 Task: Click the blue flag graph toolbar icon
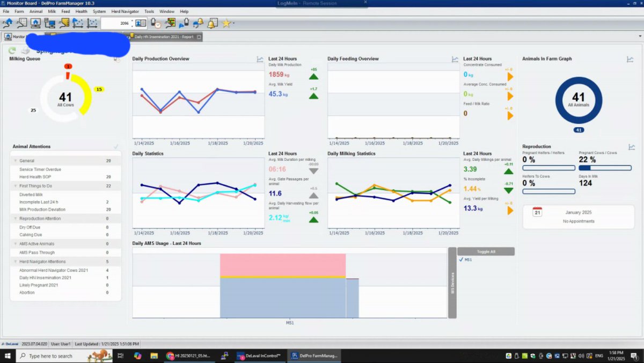pyautogui.click(x=78, y=23)
